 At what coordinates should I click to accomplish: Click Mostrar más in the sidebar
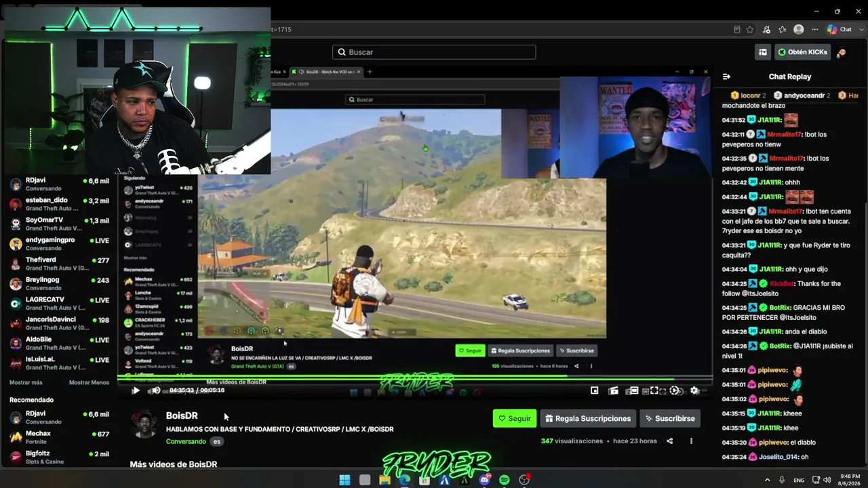[26, 382]
